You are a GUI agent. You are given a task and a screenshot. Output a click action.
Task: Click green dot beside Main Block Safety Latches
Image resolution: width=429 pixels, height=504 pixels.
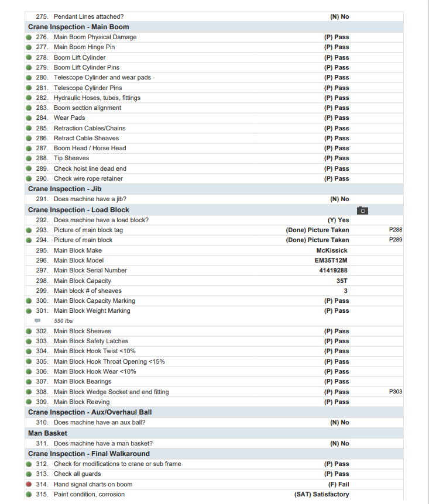coord(29,341)
